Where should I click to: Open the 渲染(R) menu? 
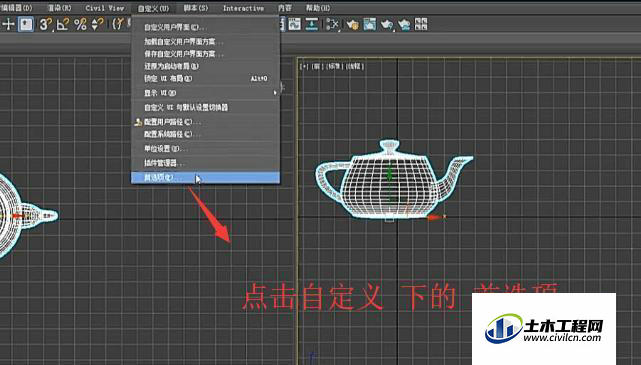59,8
